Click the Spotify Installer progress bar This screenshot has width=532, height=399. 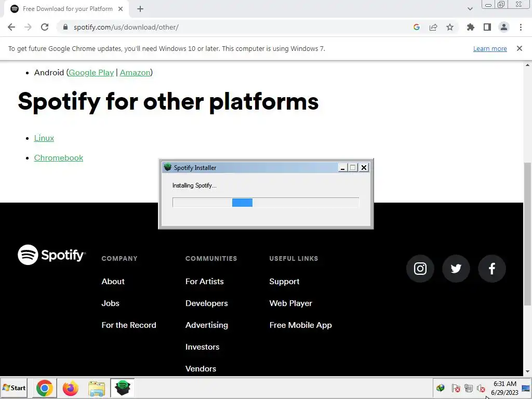[265, 203]
